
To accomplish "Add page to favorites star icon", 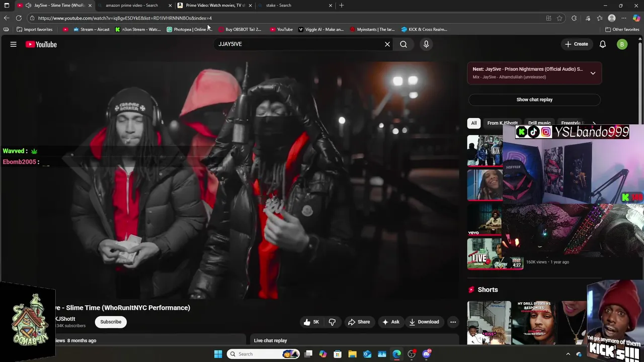I will click(559, 18).
